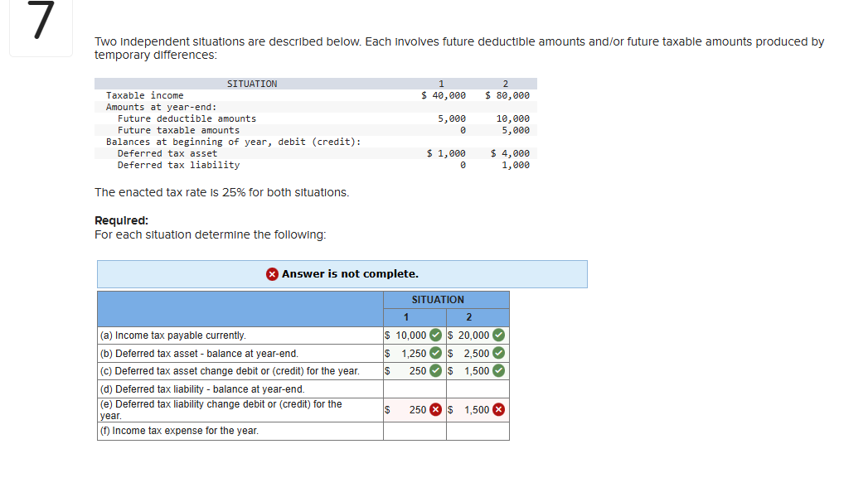Select the $250 value in row (e)
The image size is (868, 502).
pyautogui.click(x=419, y=408)
